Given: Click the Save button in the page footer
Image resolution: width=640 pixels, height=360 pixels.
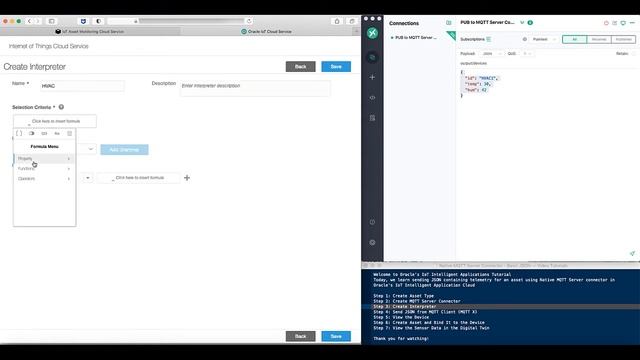Looking at the screenshot, I should click(336, 336).
